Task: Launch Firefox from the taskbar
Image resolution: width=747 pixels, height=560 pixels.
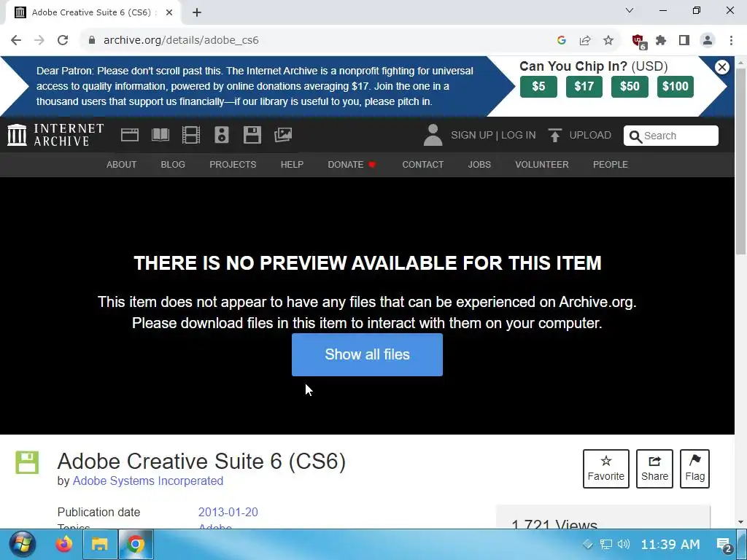Action: click(63, 544)
